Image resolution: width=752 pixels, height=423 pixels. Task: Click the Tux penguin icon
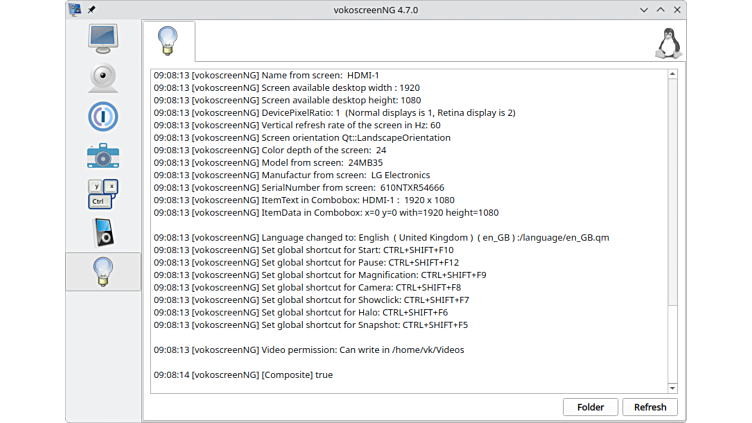click(x=667, y=43)
